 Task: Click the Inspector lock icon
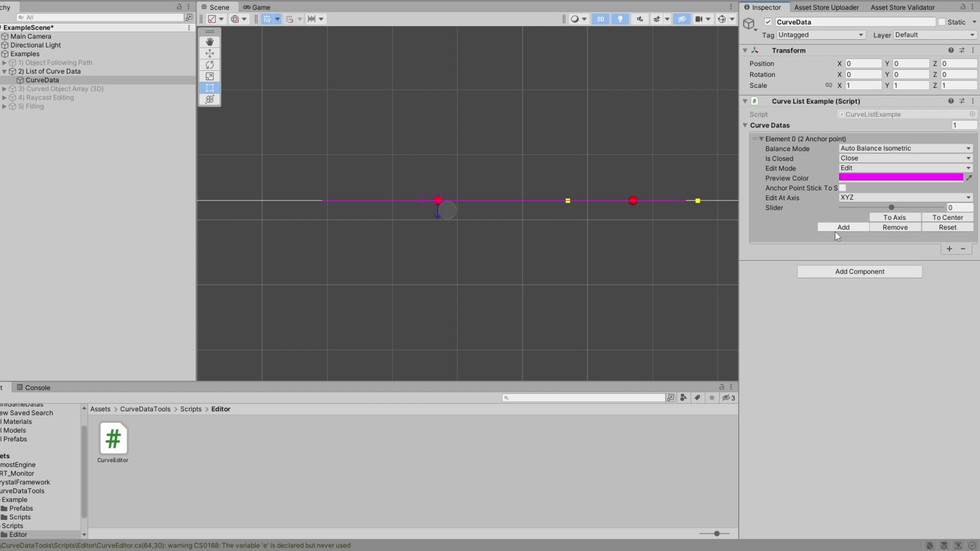963,7
